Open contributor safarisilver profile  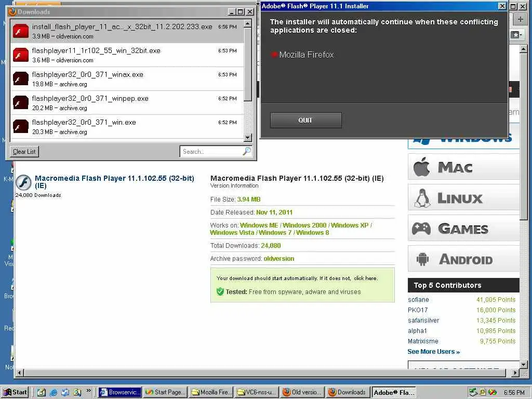[423, 320]
